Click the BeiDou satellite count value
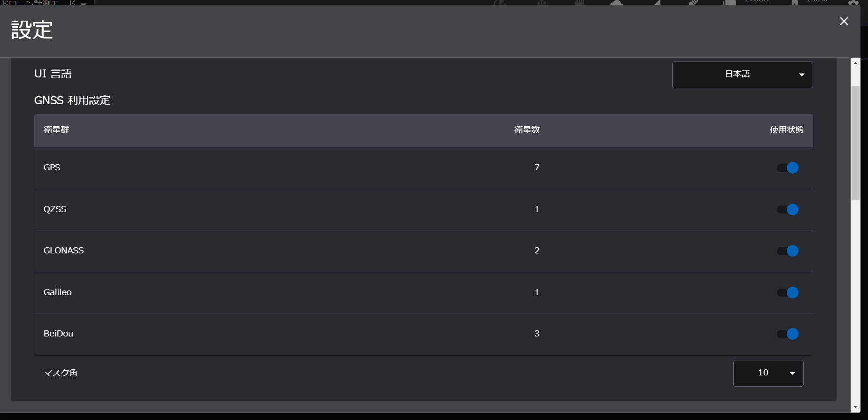 (537, 334)
